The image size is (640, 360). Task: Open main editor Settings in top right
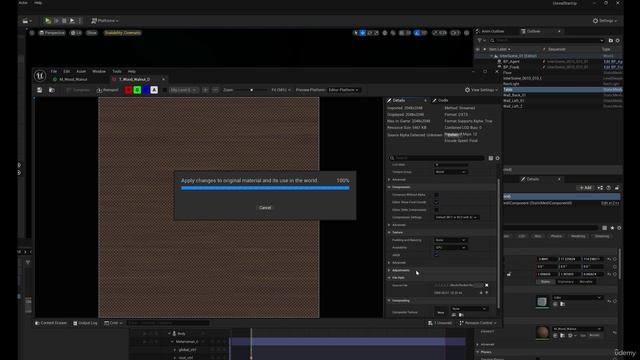(x=605, y=20)
